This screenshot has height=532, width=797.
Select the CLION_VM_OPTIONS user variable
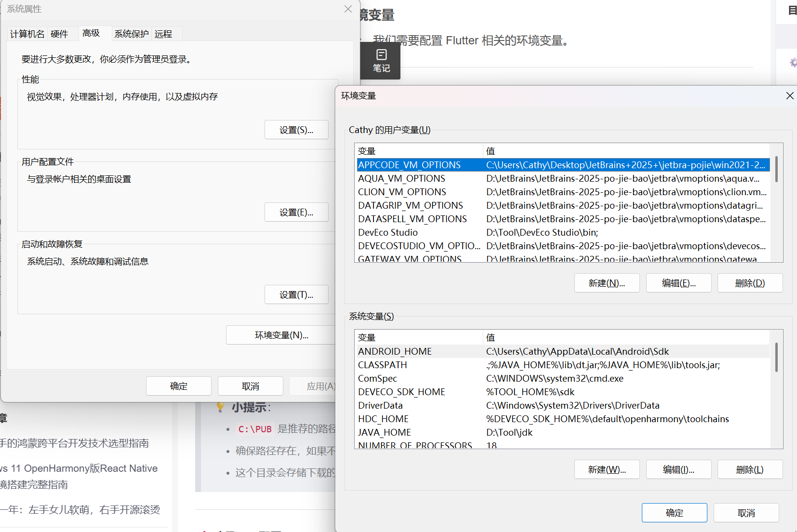[402, 192]
